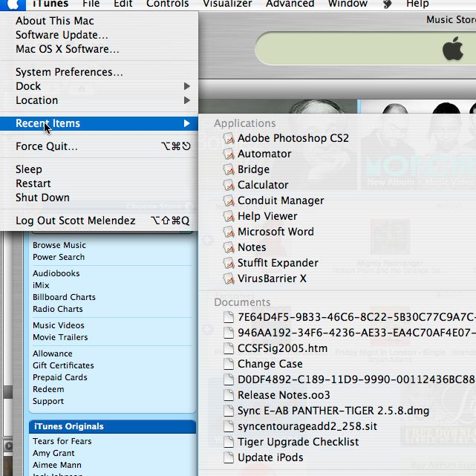Expand the Recent Items submenu arrow
The image size is (476, 476).
click(x=187, y=123)
